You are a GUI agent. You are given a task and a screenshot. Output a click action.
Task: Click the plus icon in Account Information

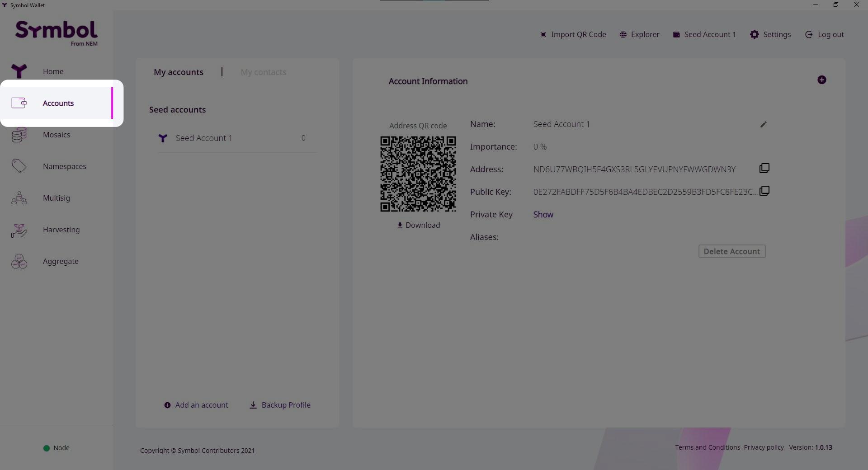pyautogui.click(x=821, y=80)
